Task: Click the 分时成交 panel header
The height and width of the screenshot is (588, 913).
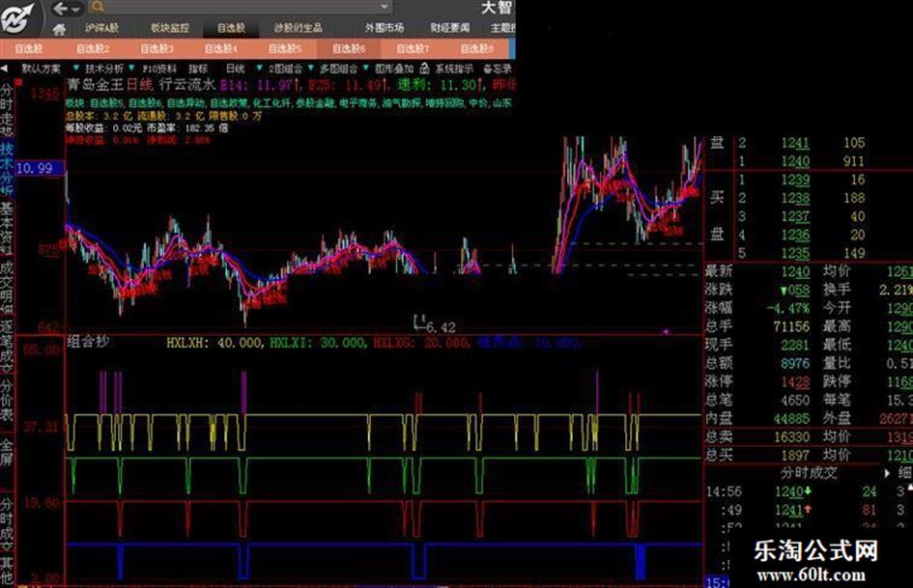Action: point(809,473)
